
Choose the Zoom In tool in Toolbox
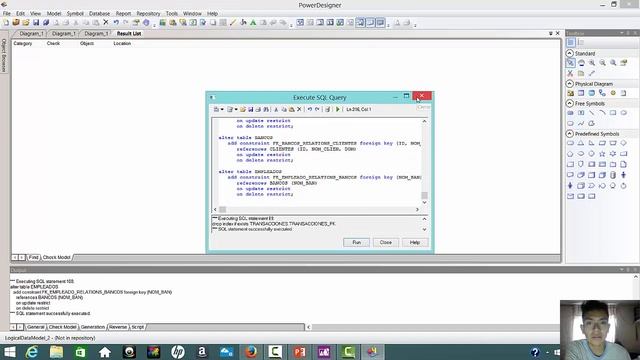(592, 63)
